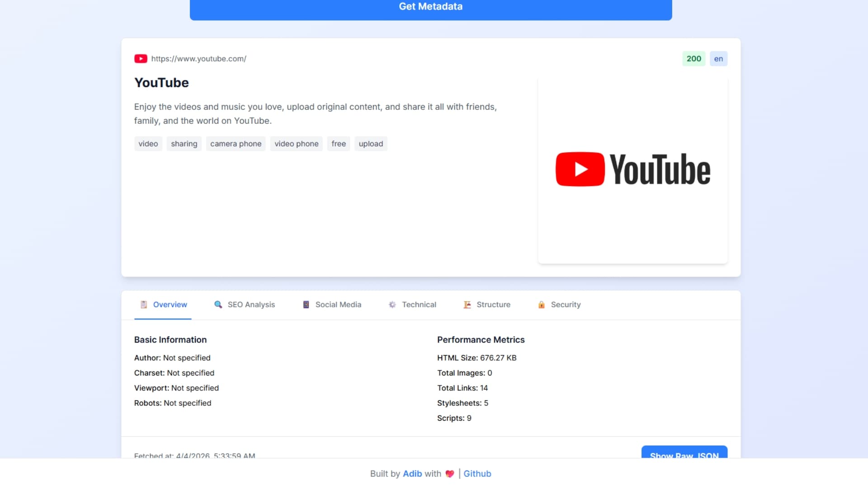This screenshot has width=868, height=488.
Task: Click the 'video' keyword tag
Action: tap(148, 144)
